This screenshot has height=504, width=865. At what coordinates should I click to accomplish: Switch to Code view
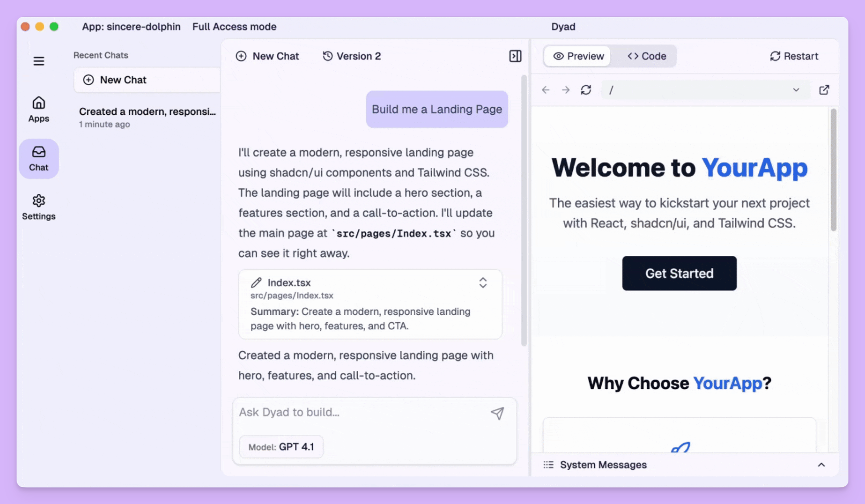(x=646, y=56)
